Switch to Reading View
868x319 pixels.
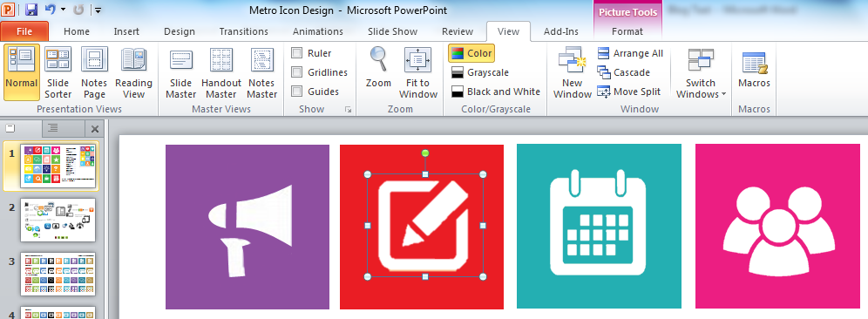pyautogui.click(x=133, y=72)
